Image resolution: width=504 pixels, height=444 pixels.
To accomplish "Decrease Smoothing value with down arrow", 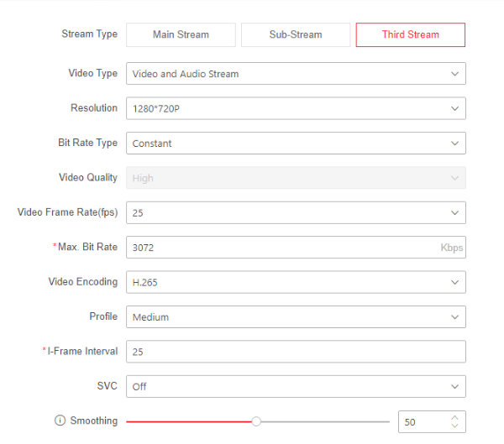I will 455,426.
